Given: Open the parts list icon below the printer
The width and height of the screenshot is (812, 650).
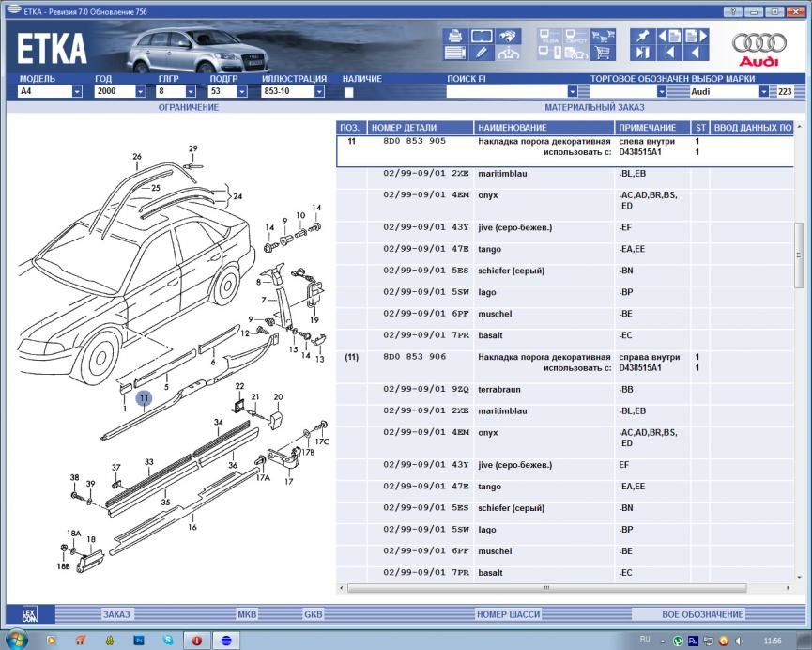Looking at the screenshot, I should click(454, 53).
